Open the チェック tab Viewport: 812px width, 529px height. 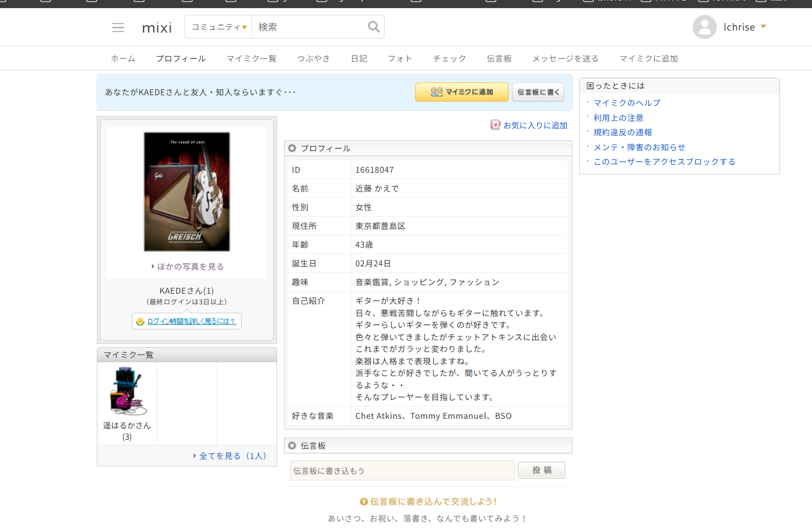click(449, 58)
